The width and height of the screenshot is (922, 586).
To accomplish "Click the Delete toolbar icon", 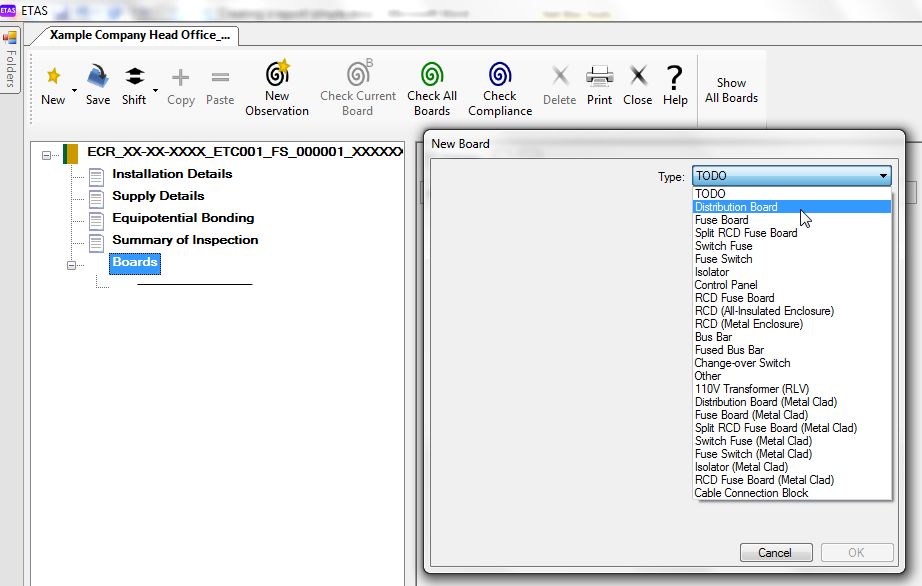I will coord(560,76).
